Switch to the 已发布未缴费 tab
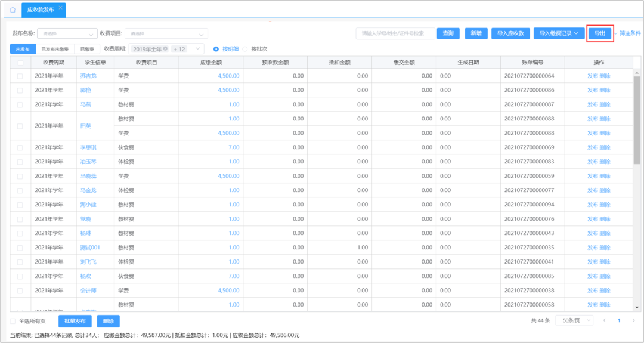 pos(55,49)
